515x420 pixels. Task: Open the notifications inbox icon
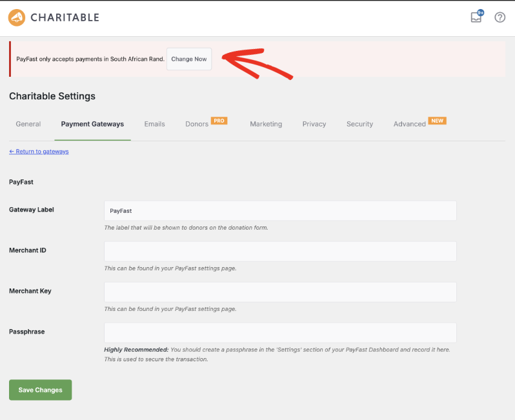click(476, 17)
